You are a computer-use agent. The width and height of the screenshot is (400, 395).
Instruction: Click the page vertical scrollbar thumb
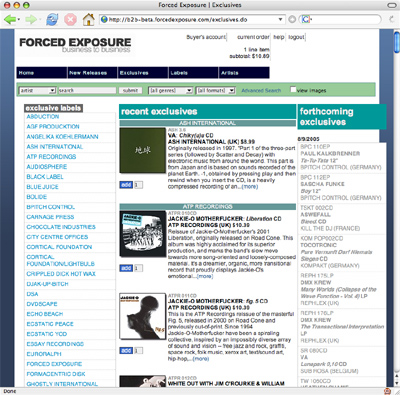(396, 42)
